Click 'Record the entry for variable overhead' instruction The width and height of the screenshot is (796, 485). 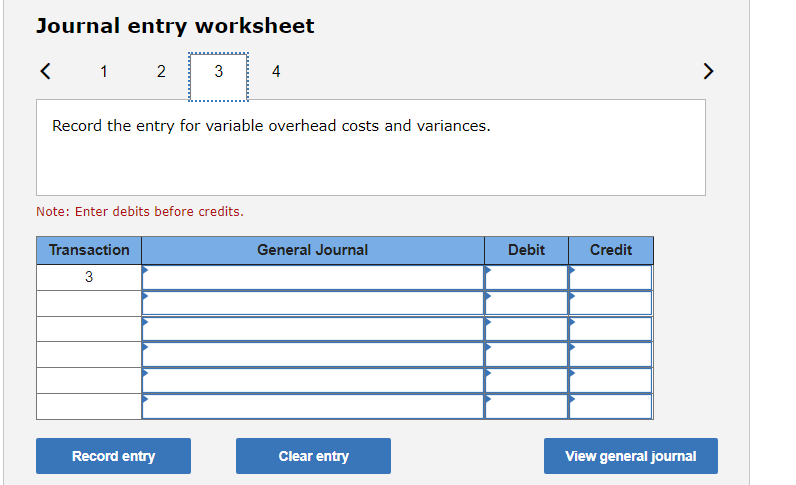271,125
